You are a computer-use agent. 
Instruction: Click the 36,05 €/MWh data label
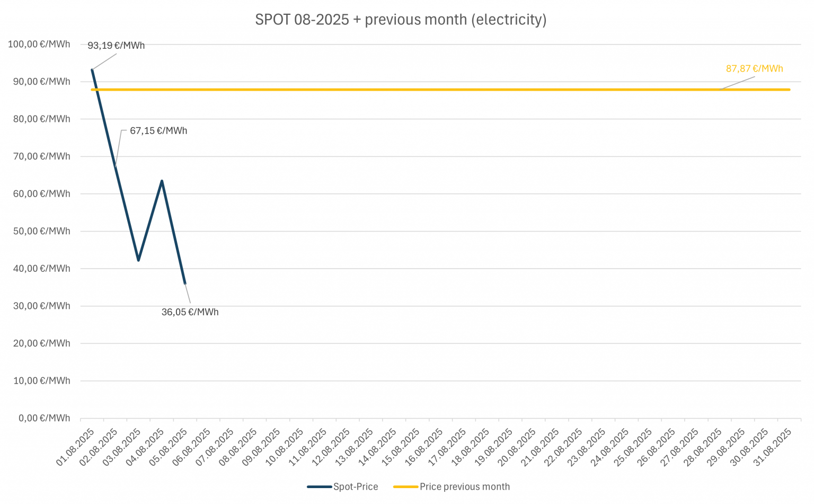pos(190,312)
